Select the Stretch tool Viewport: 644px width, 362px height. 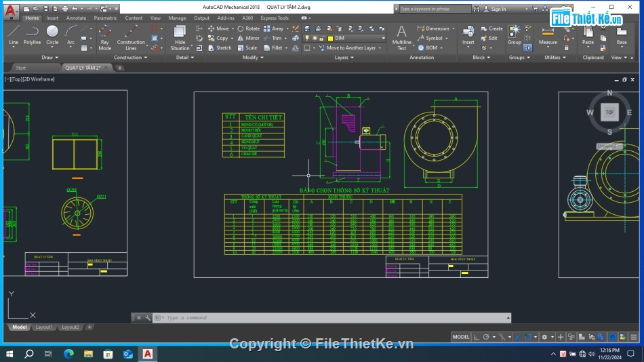coord(220,47)
